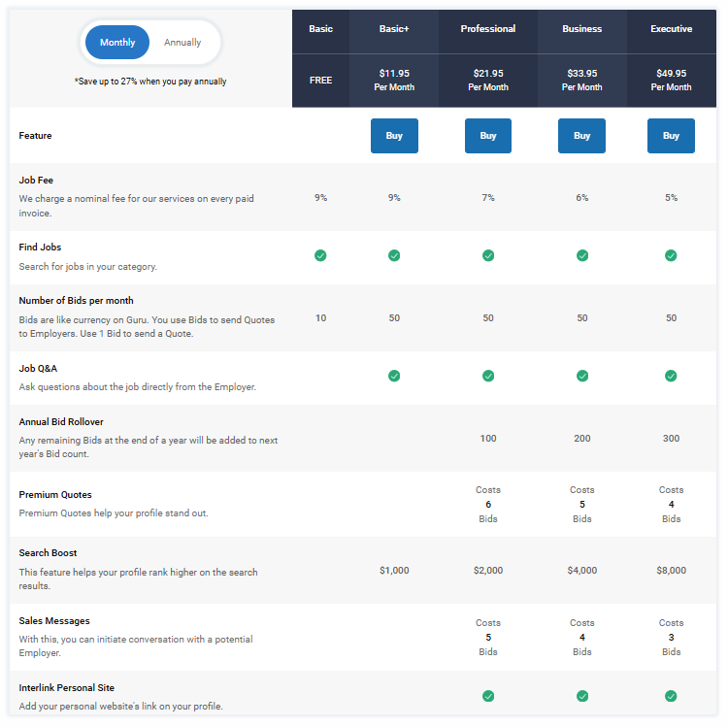Click Find Jobs checkmark under Basic
The width and height of the screenshot is (728, 727).
[320, 255]
